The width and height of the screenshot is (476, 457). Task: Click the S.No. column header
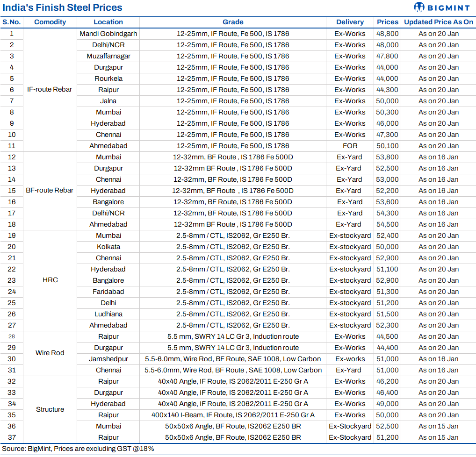[x=12, y=22]
